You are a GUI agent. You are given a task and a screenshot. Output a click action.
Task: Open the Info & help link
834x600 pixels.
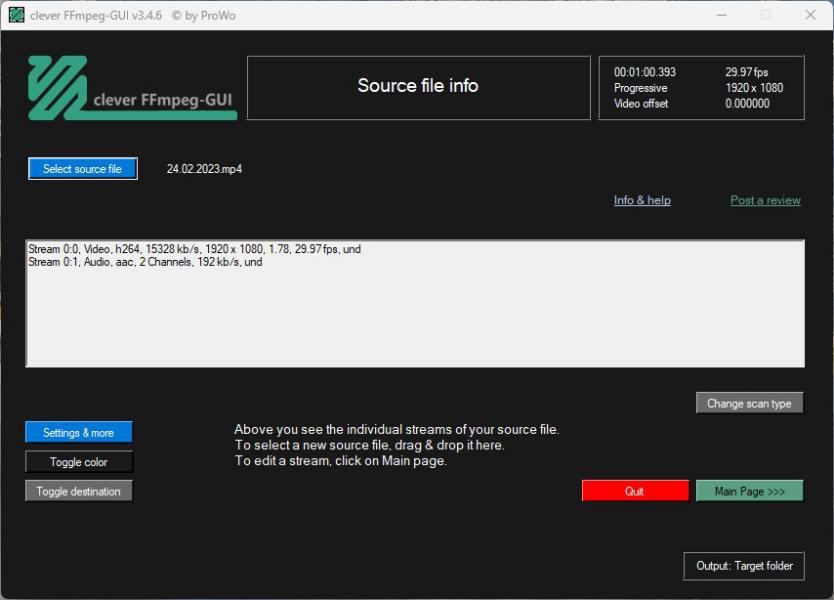point(642,200)
